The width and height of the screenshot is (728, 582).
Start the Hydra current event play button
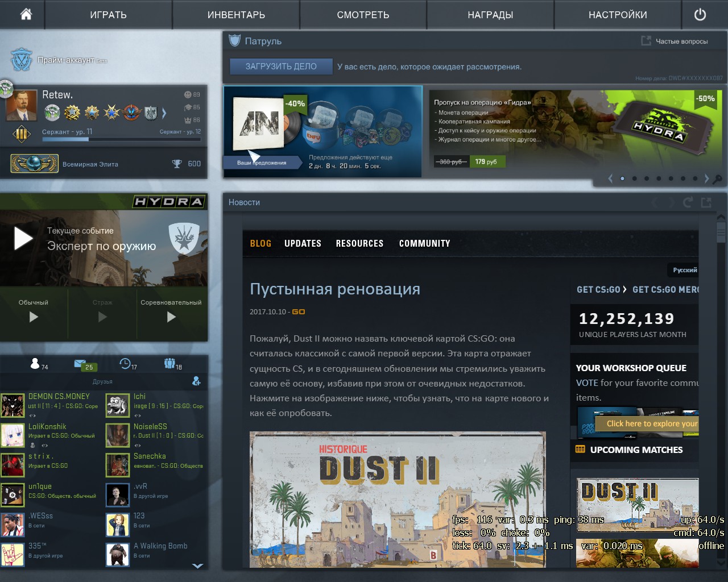[23, 239]
